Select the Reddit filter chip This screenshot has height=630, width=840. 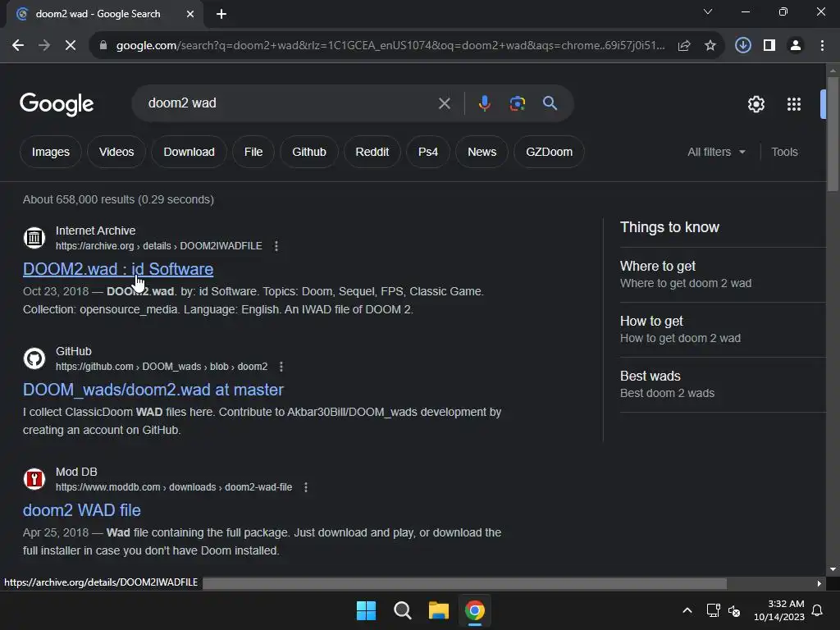(x=372, y=152)
